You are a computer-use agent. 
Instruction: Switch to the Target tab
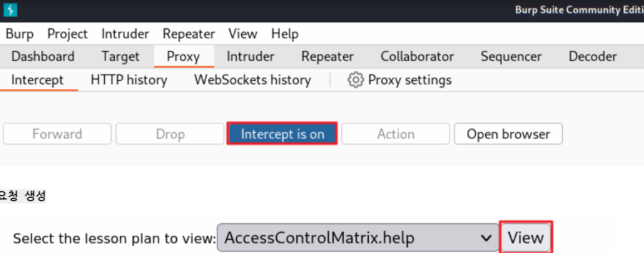121,56
